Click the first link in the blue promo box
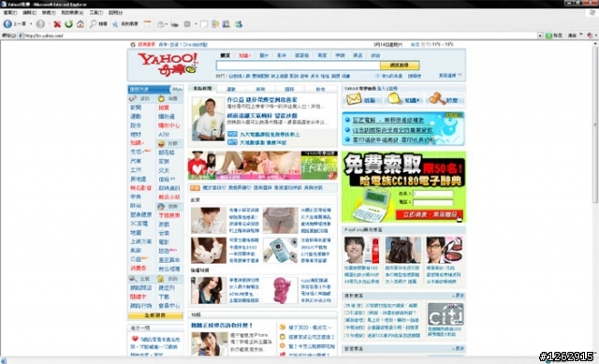Screen dimensions: 599x364 388,120
